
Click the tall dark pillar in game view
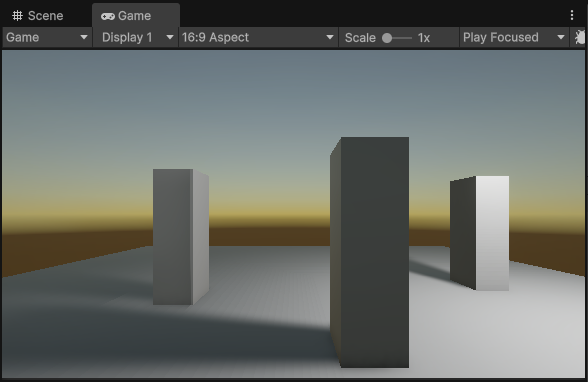point(370,252)
